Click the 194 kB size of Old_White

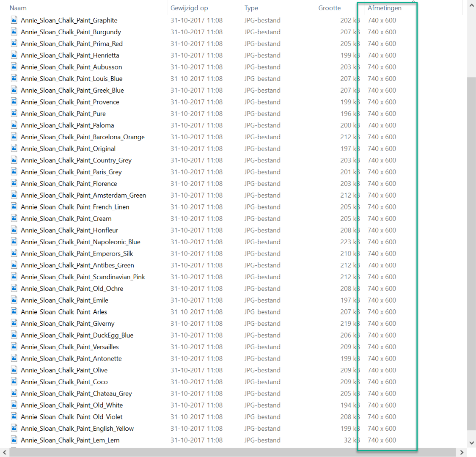(x=350, y=405)
